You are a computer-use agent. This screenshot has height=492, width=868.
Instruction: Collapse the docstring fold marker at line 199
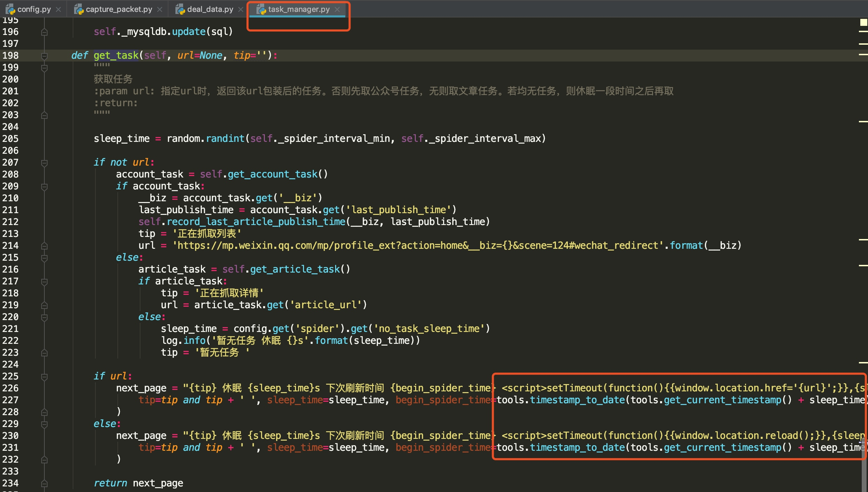(x=44, y=67)
